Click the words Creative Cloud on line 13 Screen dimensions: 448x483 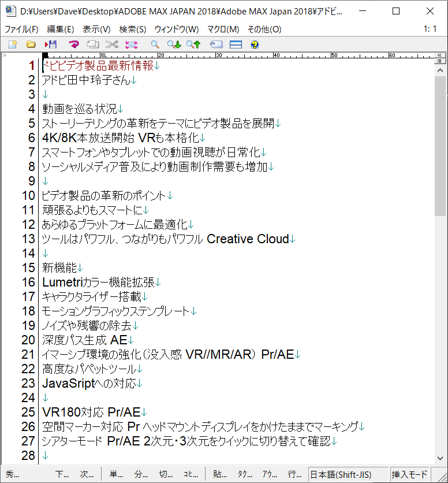point(248,239)
